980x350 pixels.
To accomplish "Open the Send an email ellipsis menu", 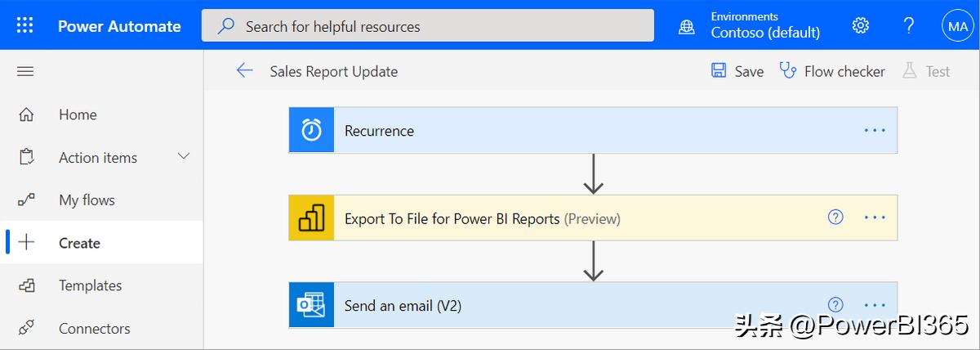I will pos(875,306).
